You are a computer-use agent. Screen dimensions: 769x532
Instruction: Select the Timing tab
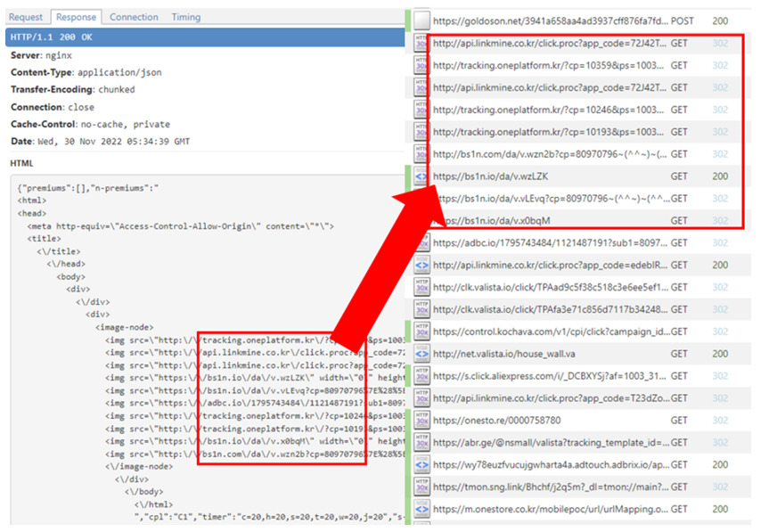pyautogui.click(x=186, y=17)
